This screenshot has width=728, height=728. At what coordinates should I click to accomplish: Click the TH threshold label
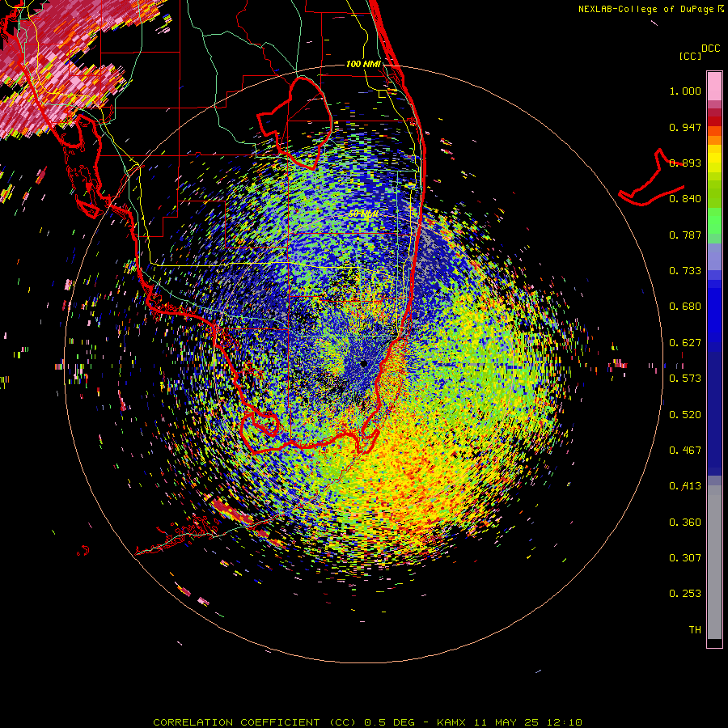click(695, 630)
